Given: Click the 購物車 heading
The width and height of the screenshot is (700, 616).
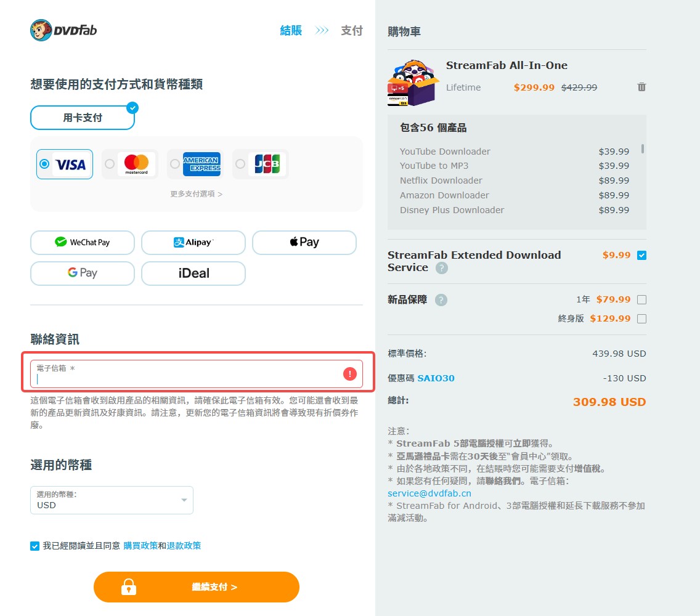Looking at the screenshot, I should pos(404,31).
